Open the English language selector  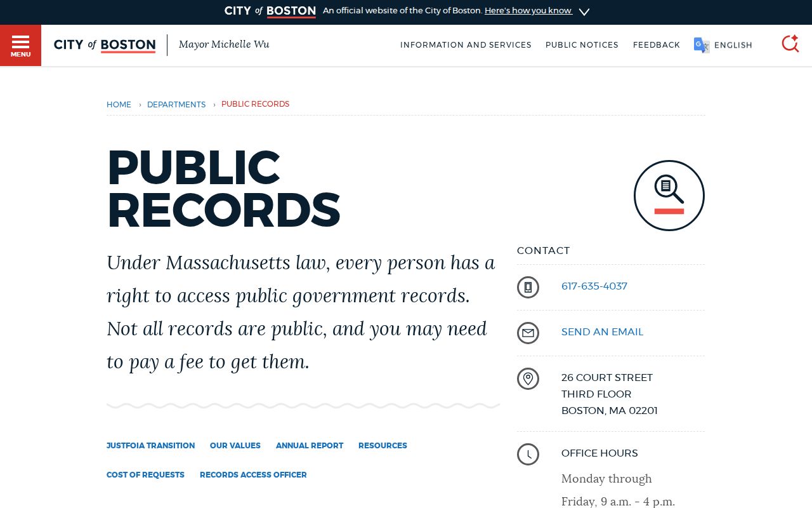point(733,45)
